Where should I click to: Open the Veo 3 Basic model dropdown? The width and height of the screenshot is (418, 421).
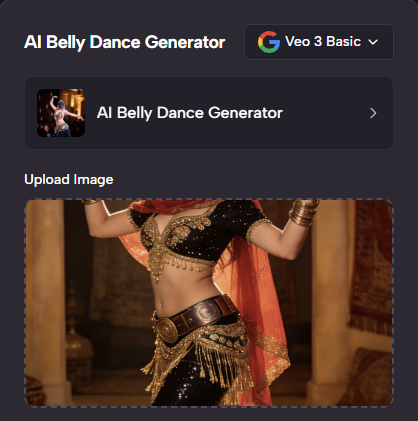pyautogui.click(x=319, y=42)
